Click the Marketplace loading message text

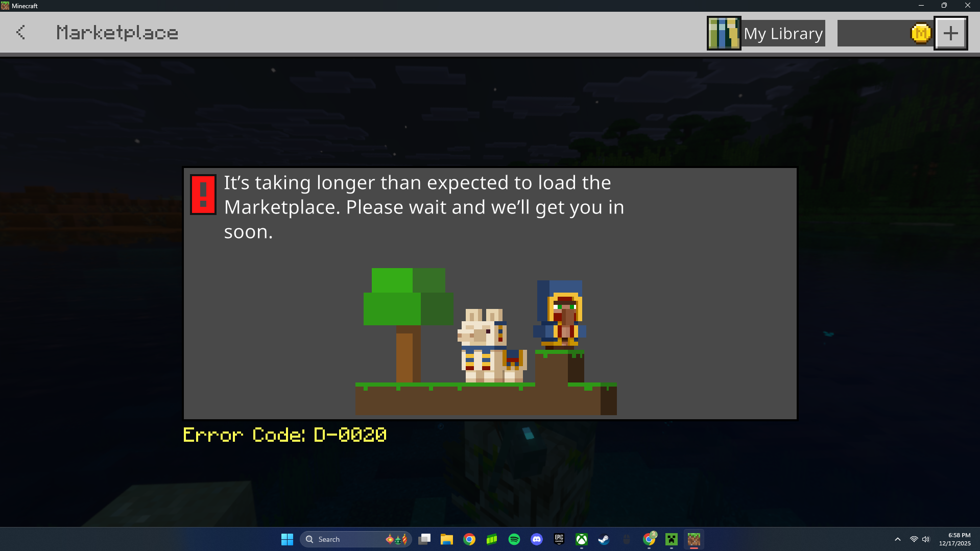pyautogui.click(x=424, y=207)
